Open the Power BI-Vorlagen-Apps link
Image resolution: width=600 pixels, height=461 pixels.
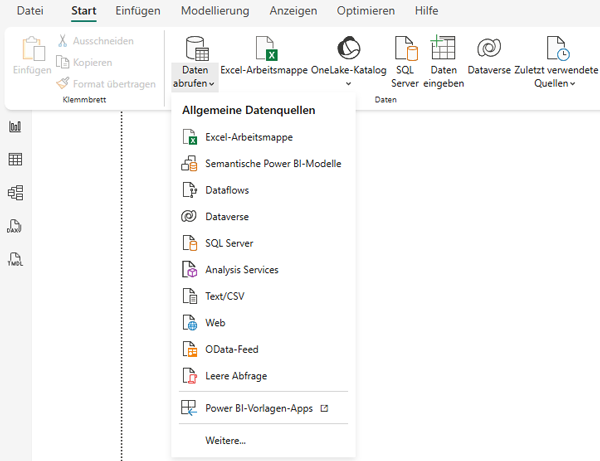258,408
